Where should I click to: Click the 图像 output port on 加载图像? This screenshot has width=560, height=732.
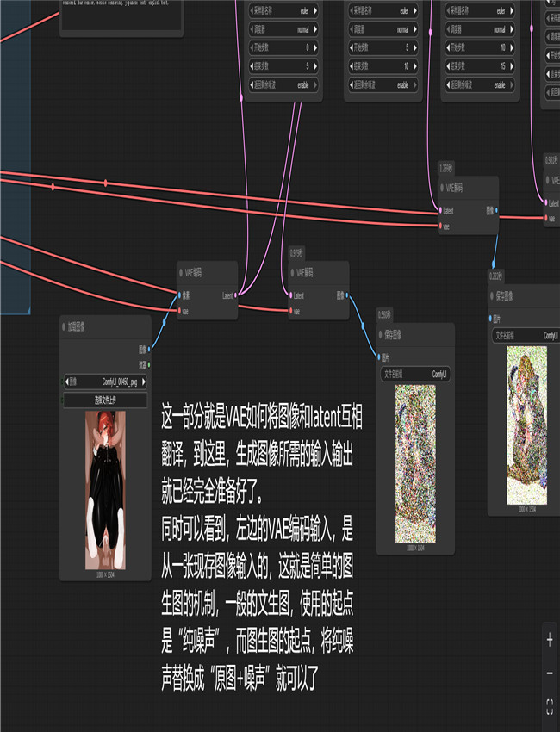[150, 350]
